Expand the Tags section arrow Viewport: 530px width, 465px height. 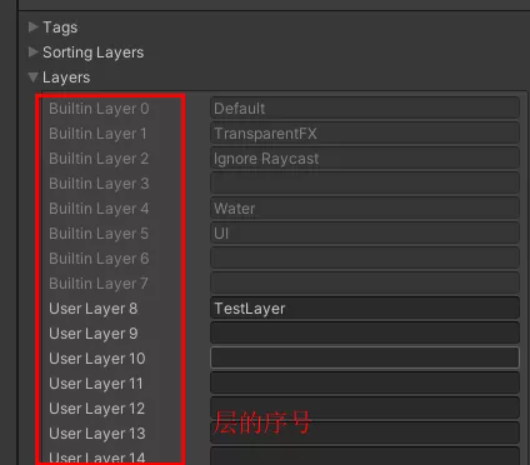click(x=33, y=27)
